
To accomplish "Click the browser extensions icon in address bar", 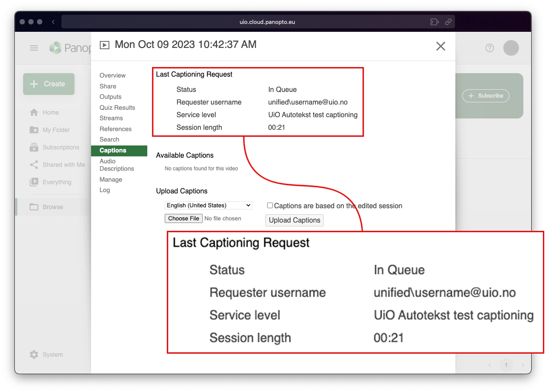I will pos(434,22).
